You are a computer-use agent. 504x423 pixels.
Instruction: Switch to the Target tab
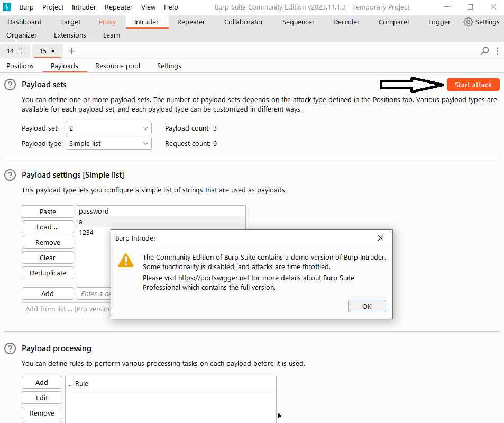coord(70,22)
